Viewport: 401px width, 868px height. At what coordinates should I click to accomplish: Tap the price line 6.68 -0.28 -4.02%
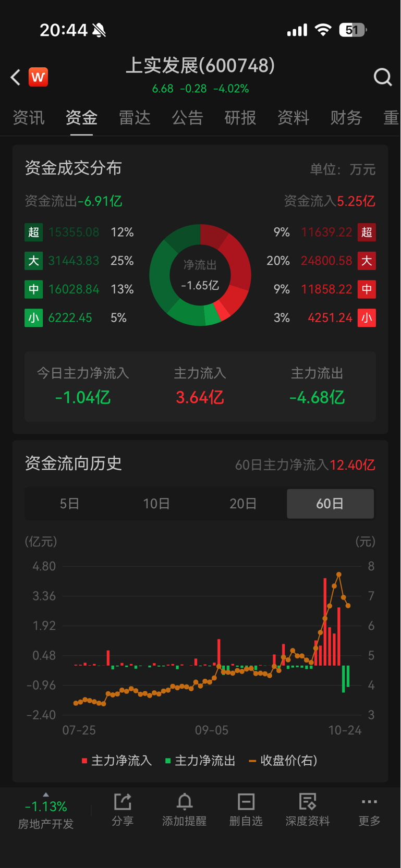(200, 89)
